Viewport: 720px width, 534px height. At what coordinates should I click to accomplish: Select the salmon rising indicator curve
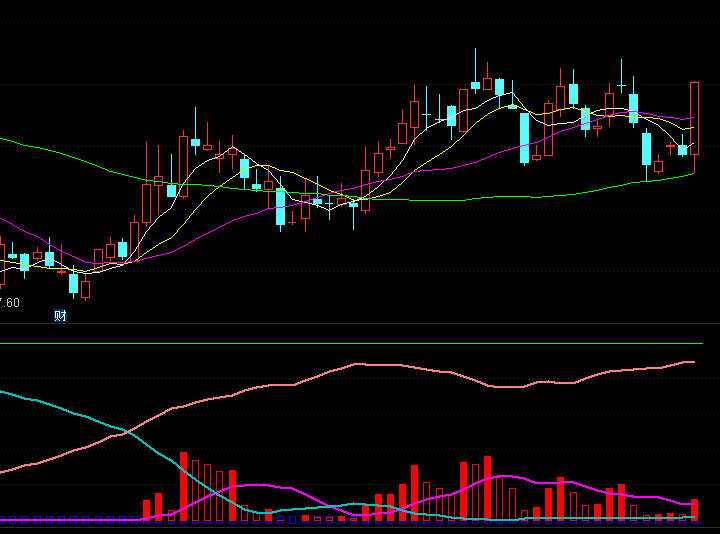tap(348, 417)
